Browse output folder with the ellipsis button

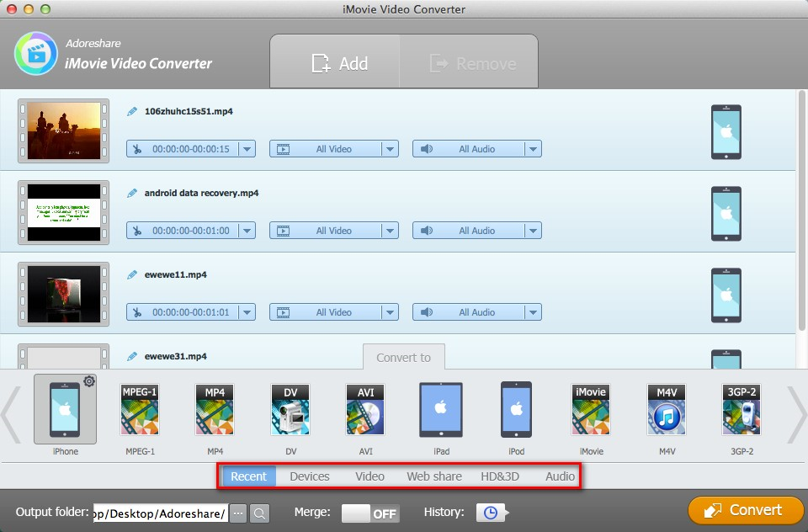(238, 513)
